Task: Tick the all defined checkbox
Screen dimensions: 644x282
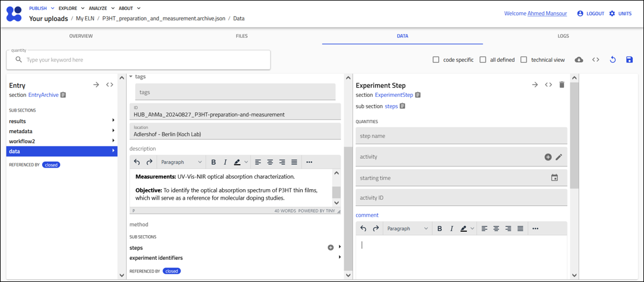Action: 483,60
